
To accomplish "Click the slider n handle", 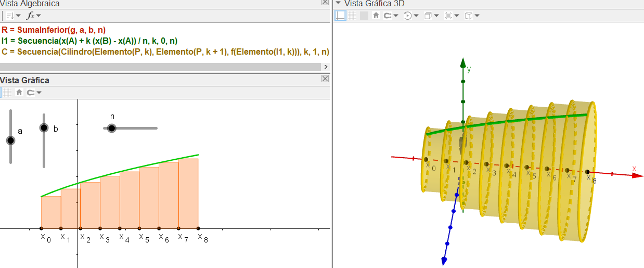I will 111,128.
